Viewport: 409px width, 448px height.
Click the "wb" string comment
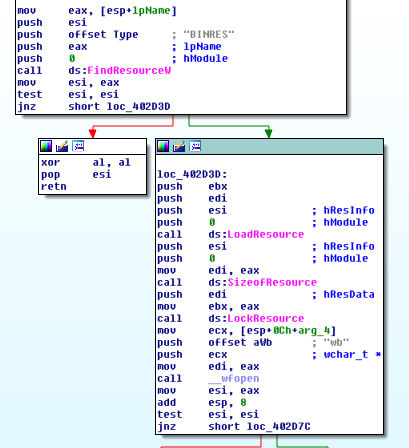(336, 342)
